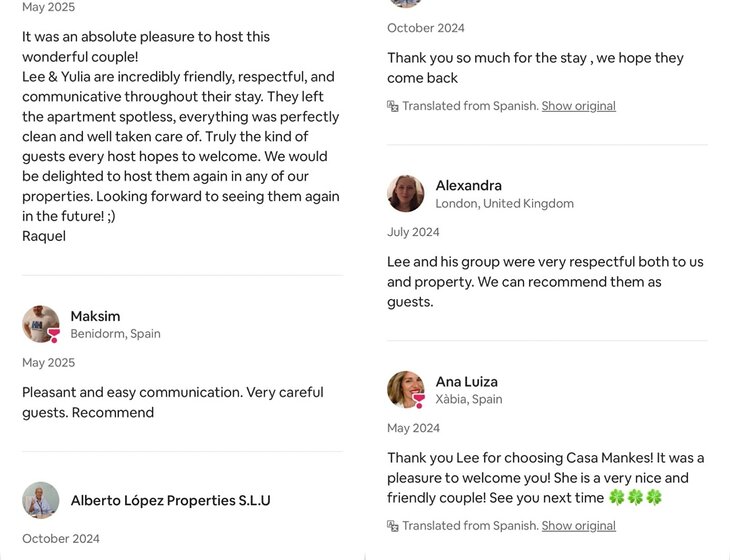Click the 'London, United Kingdom' location text
Viewport: 730px width, 560px height.
coord(504,204)
